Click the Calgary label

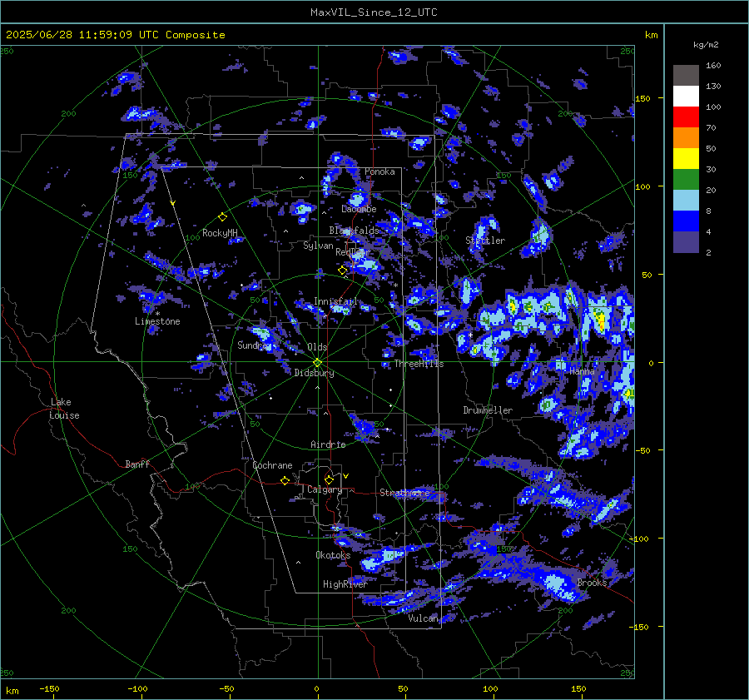[x=325, y=489]
